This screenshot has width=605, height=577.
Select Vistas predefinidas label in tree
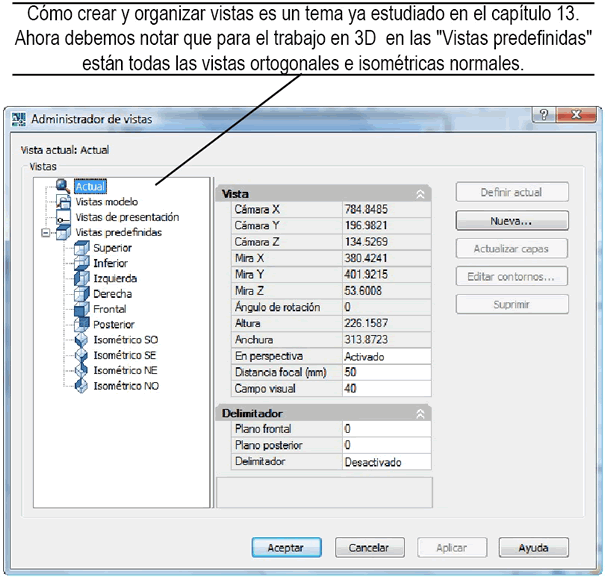coord(118,232)
